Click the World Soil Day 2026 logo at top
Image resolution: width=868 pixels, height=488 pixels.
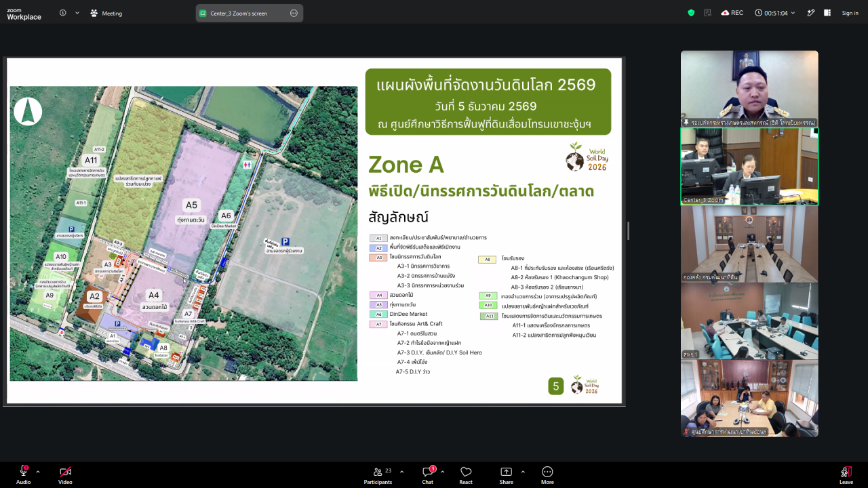coord(587,157)
